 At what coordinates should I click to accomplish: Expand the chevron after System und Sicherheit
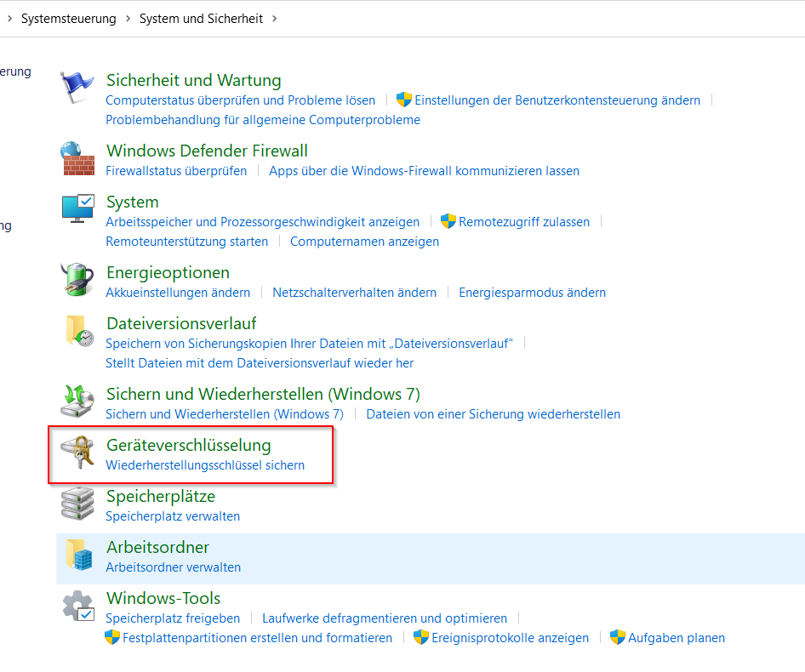click(275, 19)
